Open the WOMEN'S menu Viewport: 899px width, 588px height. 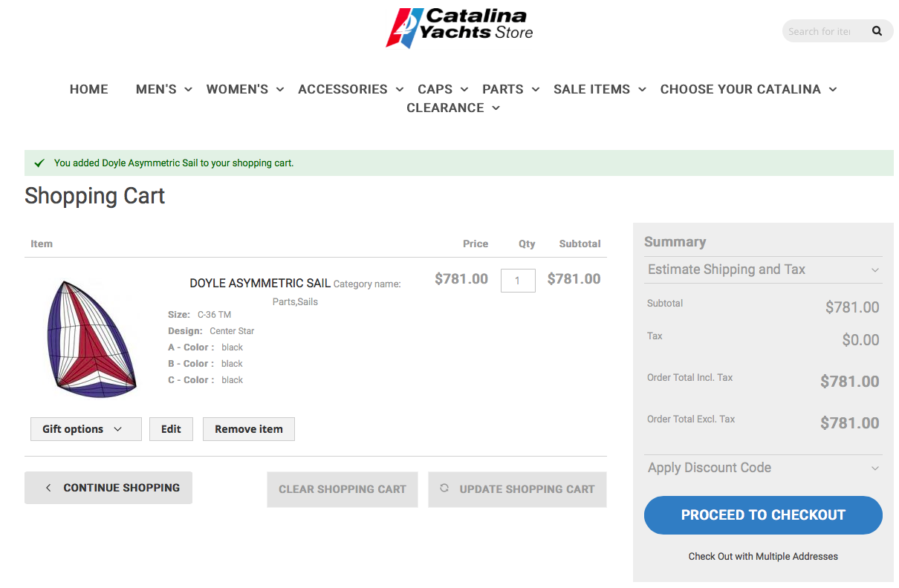tap(237, 89)
